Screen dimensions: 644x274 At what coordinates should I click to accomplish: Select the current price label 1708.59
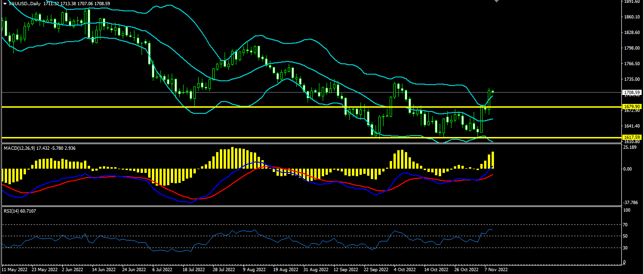click(x=631, y=93)
